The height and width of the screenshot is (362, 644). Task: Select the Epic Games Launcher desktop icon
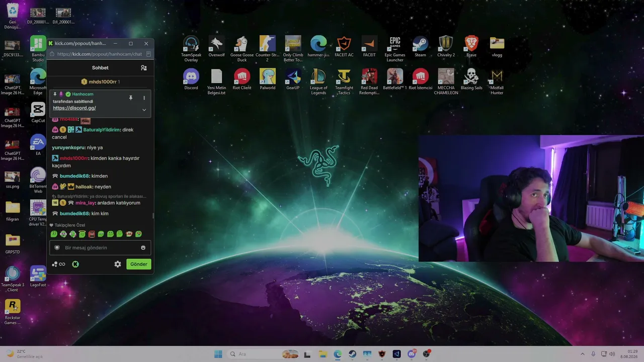click(395, 49)
